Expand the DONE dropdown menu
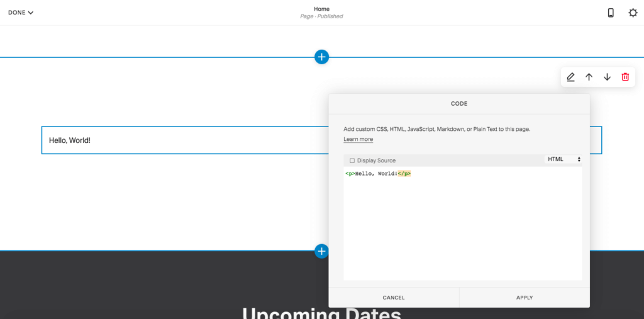Image resolution: width=644 pixels, height=319 pixels. 21,13
